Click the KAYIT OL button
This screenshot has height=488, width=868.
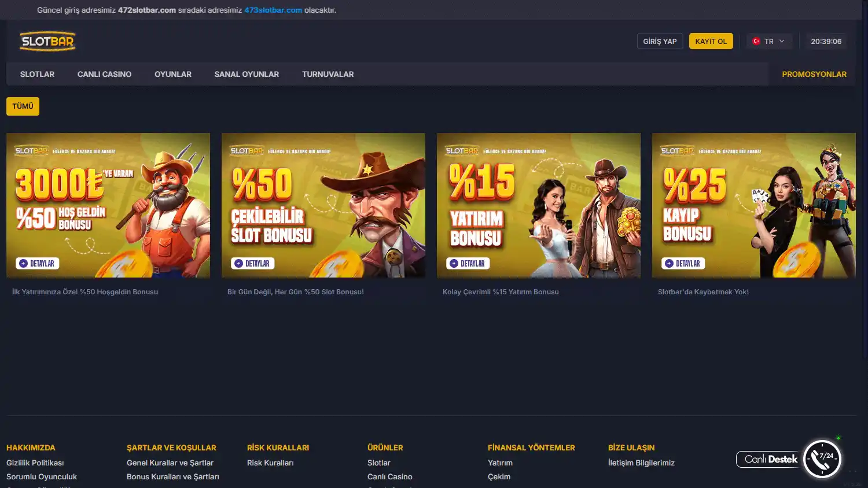[x=711, y=41]
